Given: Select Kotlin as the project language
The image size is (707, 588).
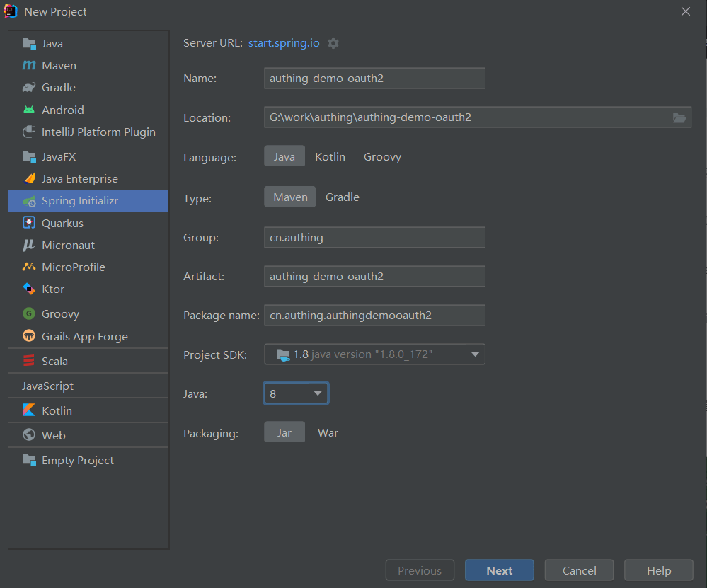Looking at the screenshot, I should pyautogui.click(x=330, y=156).
